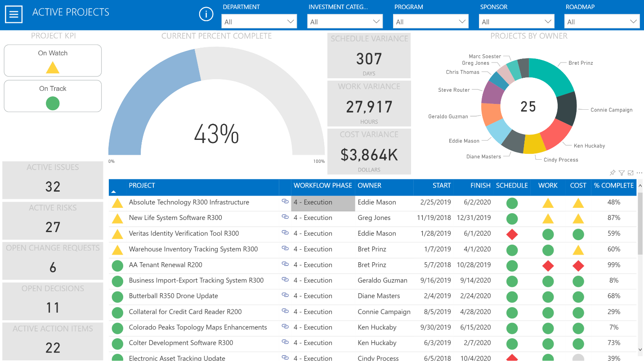Open the Department dropdown
This screenshot has width=644, height=363.
[259, 22]
